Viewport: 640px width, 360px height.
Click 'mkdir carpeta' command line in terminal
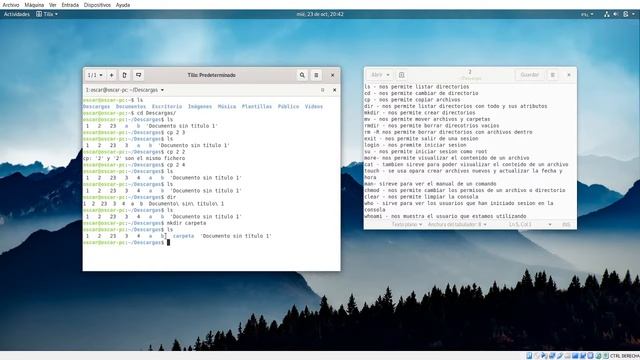point(187,223)
